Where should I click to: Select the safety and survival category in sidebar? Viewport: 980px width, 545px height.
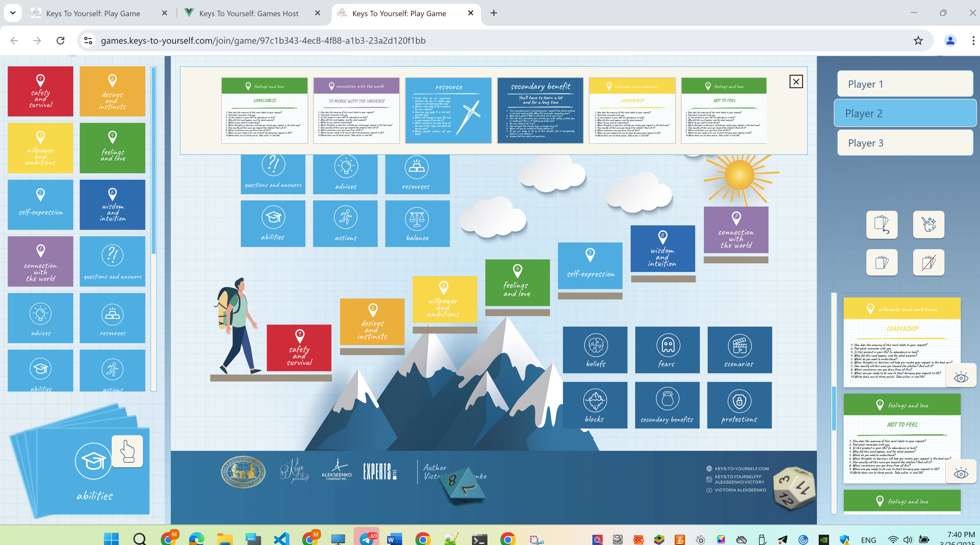[40, 92]
